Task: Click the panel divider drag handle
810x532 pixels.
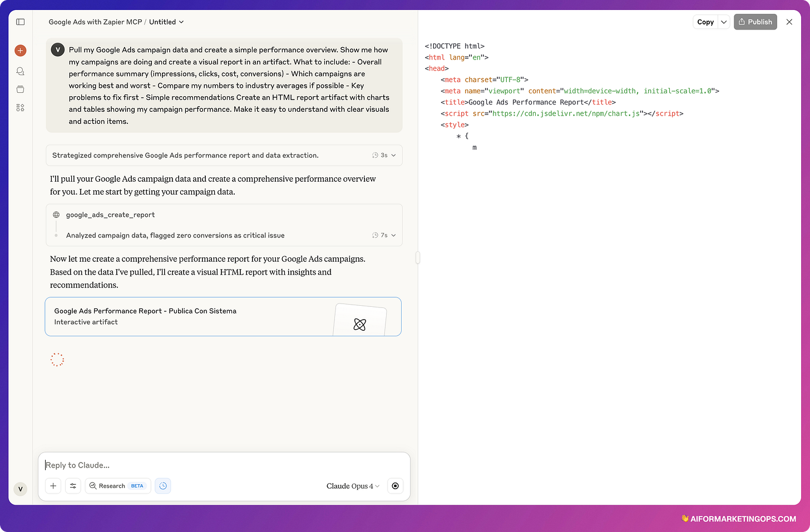Action: [418, 257]
